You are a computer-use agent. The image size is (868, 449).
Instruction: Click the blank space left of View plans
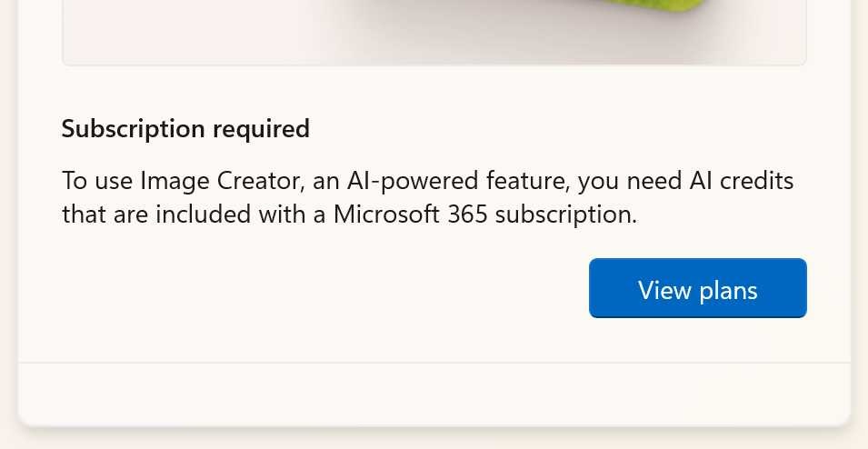pyautogui.click(x=318, y=289)
